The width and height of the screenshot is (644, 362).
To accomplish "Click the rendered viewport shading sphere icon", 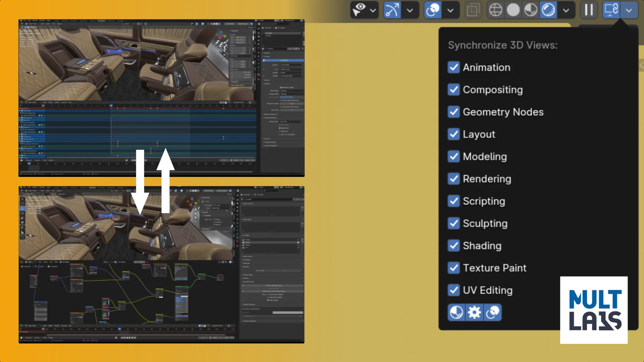I will [548, 10].
